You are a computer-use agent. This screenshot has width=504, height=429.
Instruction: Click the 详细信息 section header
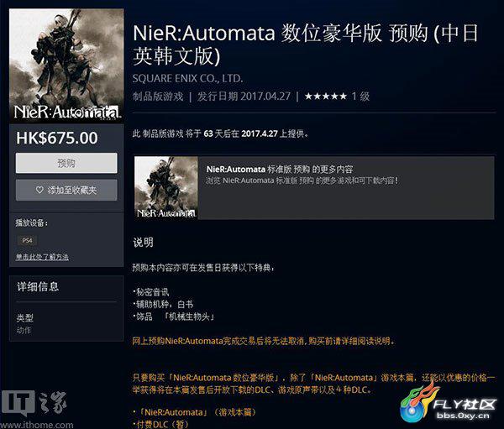tap(38, 286)
